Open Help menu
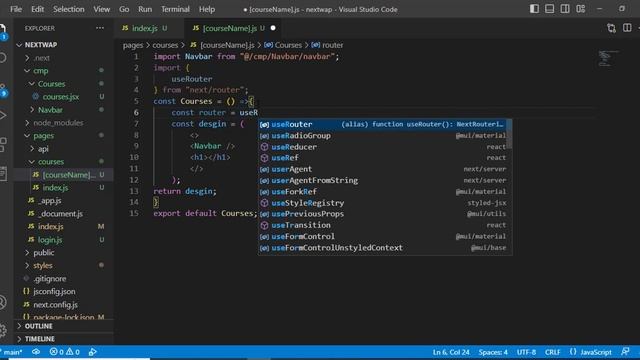This screenshot has width=640, height=360. 207,9
